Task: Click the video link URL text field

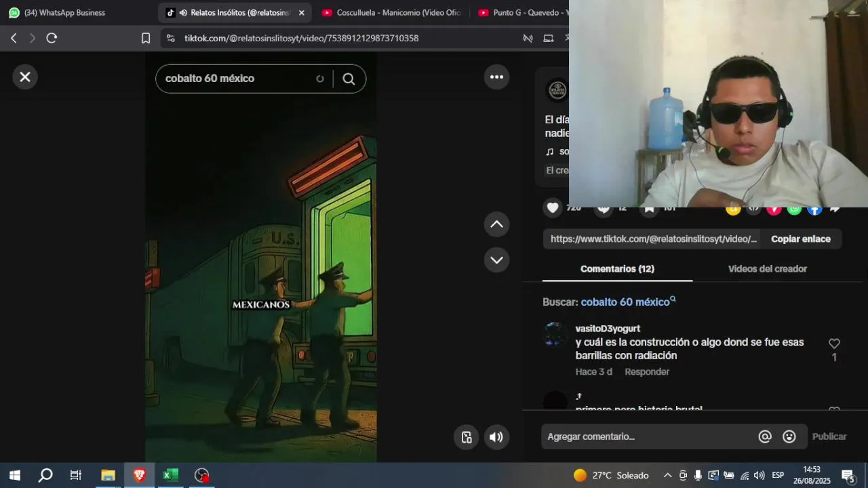Action: (x=653, y=239)
